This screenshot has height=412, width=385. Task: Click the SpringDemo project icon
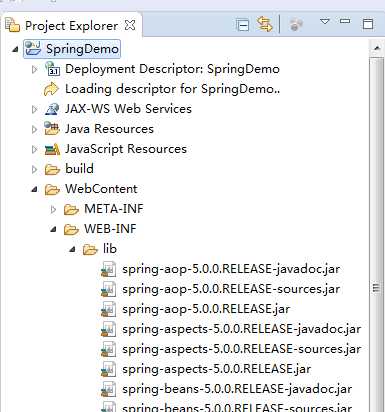coord(33,49)
